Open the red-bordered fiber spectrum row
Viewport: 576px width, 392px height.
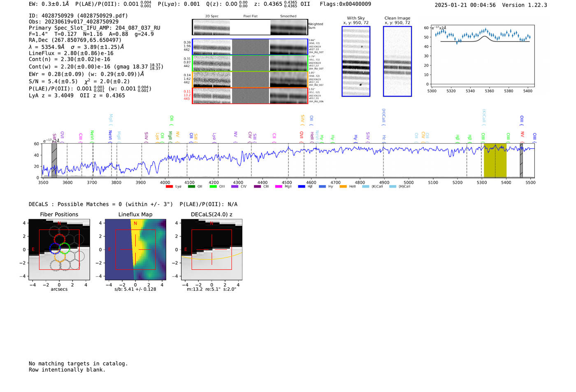click(x=250, y=95)
